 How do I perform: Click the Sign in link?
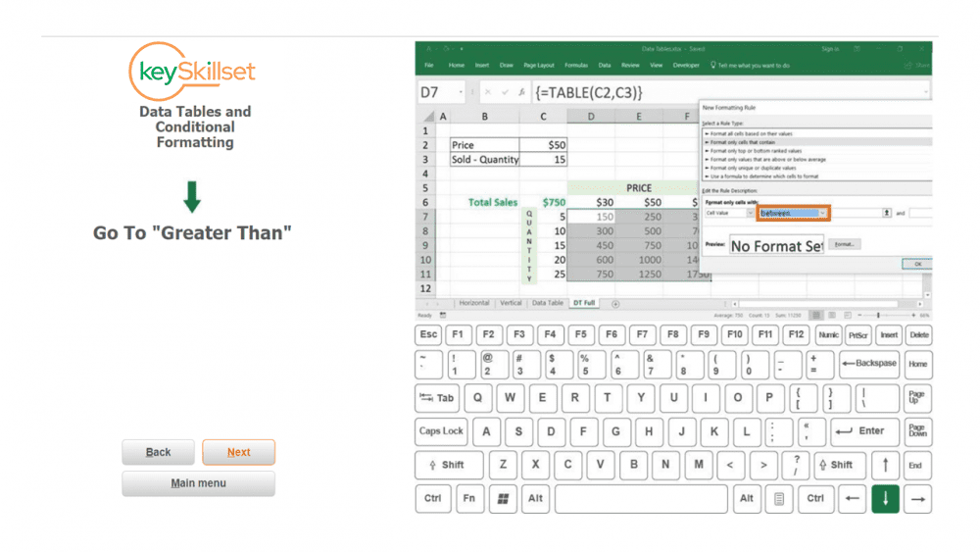[x=830, y=49]
